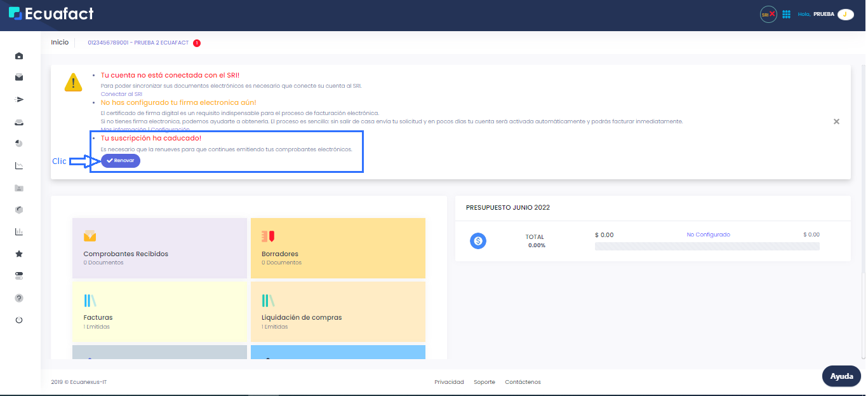The image size is (868, 396).
Task: Open the user avatar menu 'J'
Action: 845,15
